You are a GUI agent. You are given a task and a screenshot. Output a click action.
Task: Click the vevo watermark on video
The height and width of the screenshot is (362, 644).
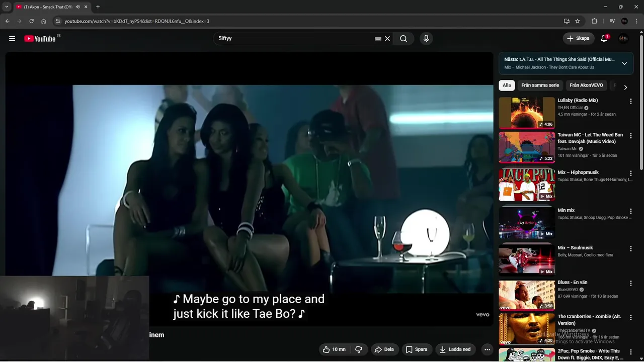482,315
